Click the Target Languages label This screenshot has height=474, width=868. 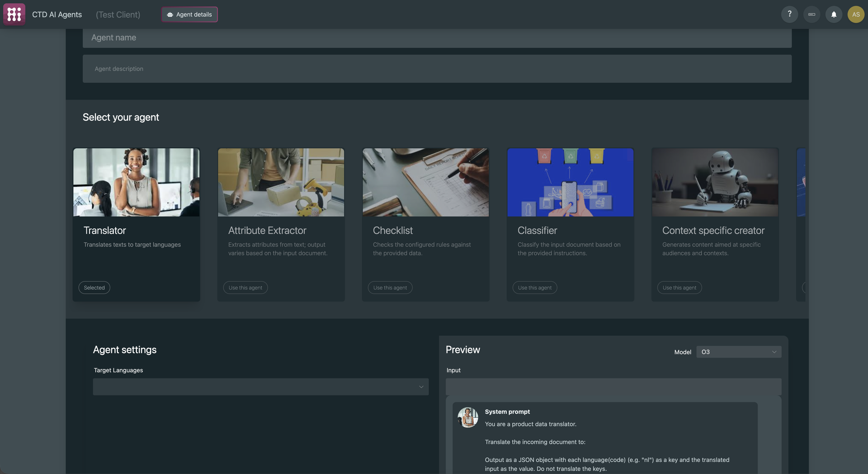[x=118, y=370]
